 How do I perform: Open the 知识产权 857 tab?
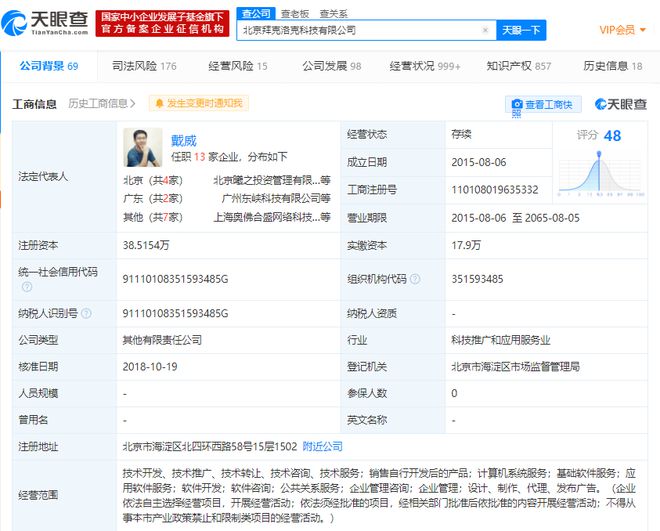tap(518, 66)
